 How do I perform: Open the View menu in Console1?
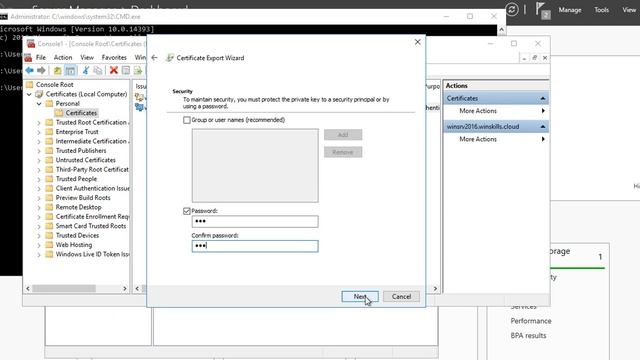[x=87, y=58]
